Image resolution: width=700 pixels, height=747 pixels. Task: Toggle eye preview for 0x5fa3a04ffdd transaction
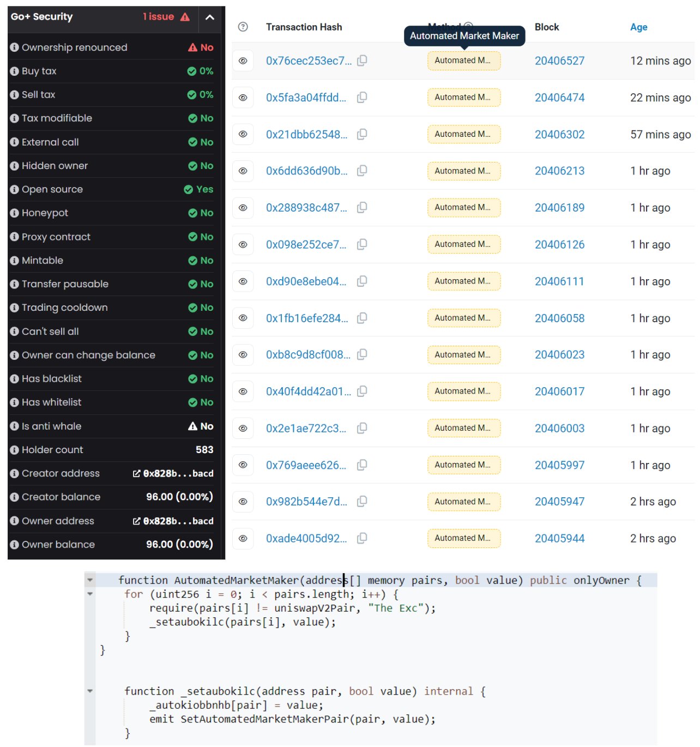(243, 98)
